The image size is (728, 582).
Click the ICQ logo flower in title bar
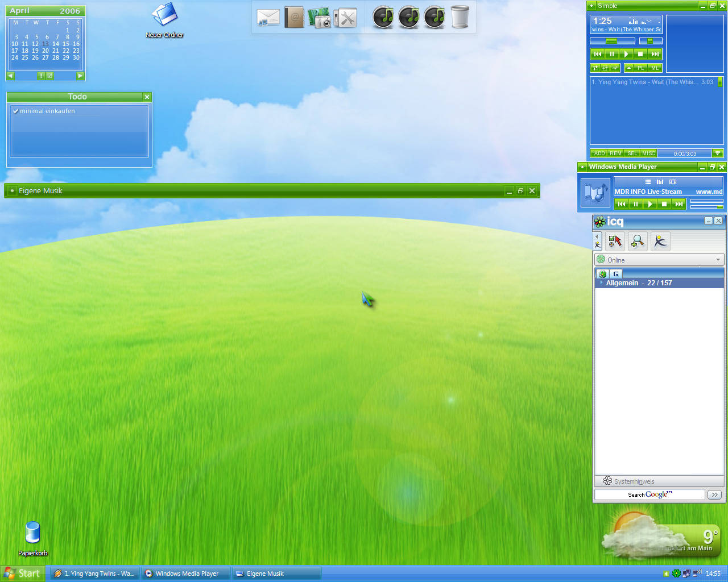(599, 221)
